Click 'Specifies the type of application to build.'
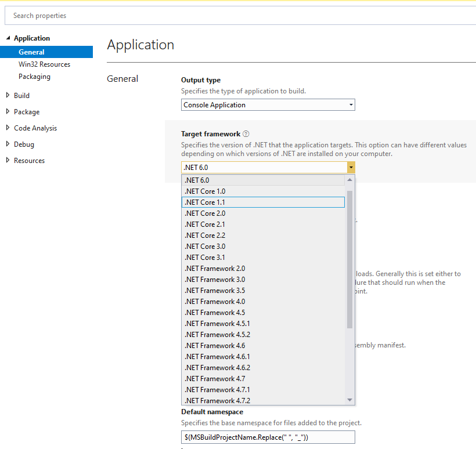Viewport: 476px width, 449px height. pyautogui.click(x=243, y=91)
